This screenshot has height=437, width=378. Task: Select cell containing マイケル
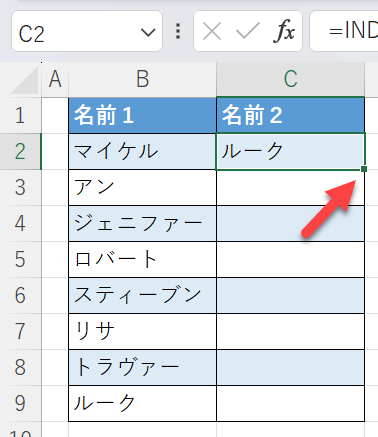point(142,152)
